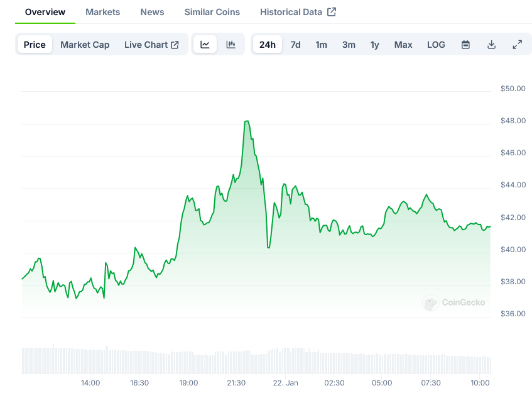Download the chart data

pyautogui.click(x=492, y=45)
